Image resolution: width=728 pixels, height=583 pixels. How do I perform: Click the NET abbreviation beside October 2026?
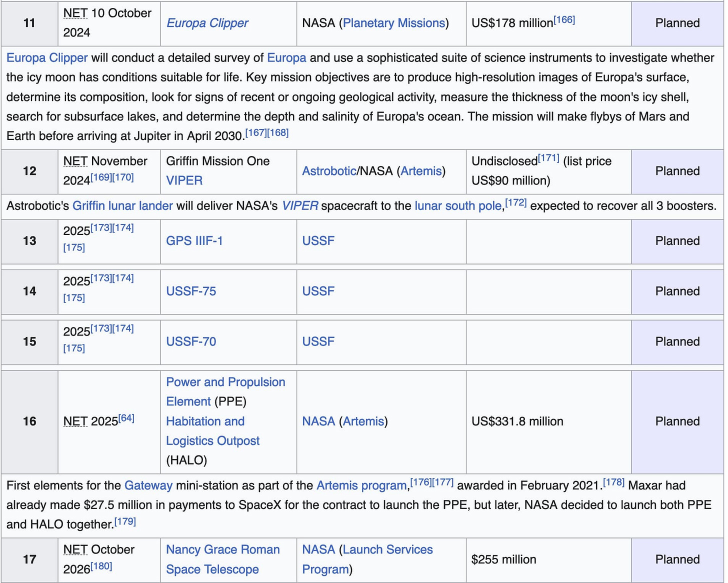[x=75, y=549]
